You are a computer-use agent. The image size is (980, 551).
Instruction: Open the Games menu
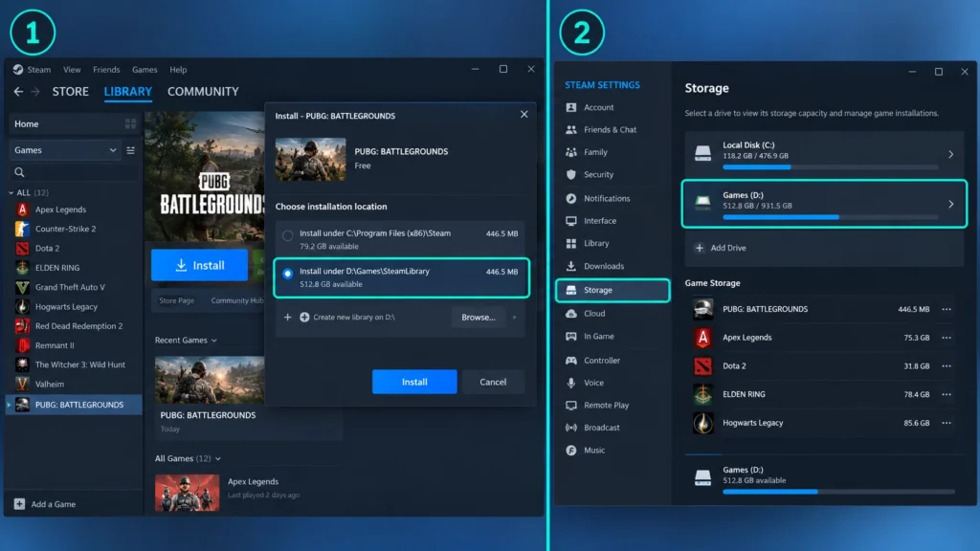click(145, 69)
